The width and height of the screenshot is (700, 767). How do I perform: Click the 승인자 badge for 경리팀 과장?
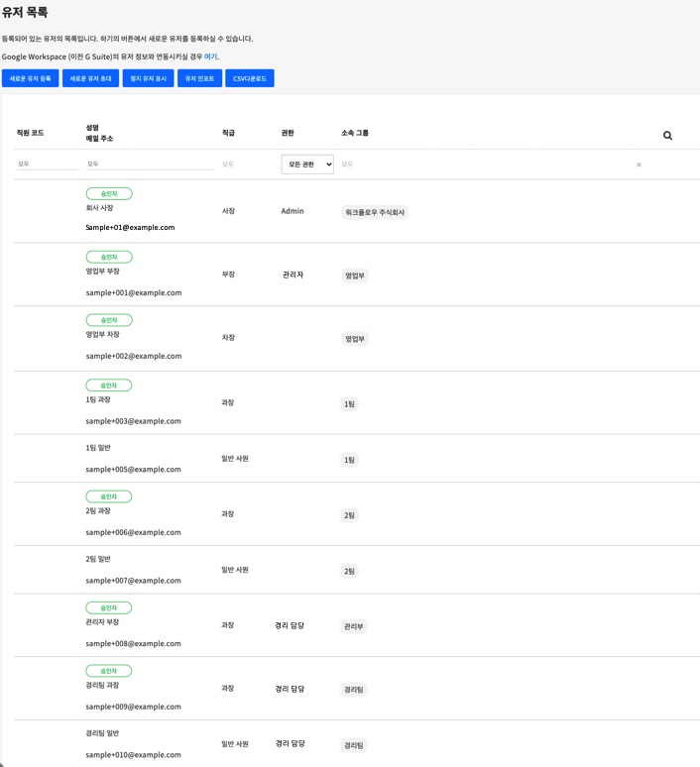click(x=109, y=671)
